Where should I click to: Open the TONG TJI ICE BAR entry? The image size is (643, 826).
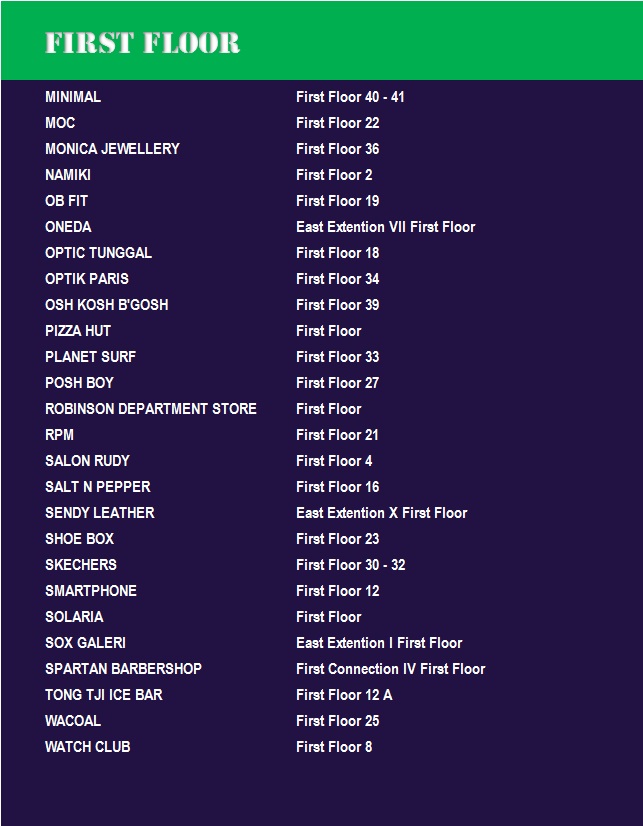coord(104,695)
